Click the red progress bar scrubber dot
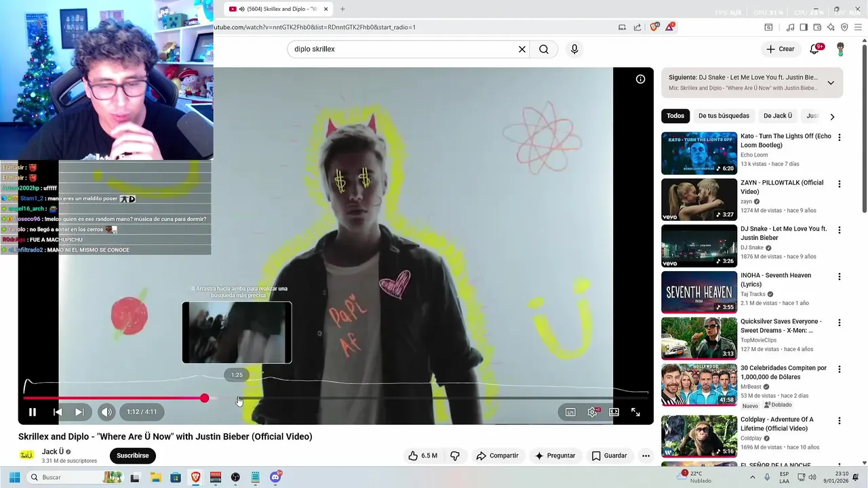The image size is (868, 488). [204, 398]
